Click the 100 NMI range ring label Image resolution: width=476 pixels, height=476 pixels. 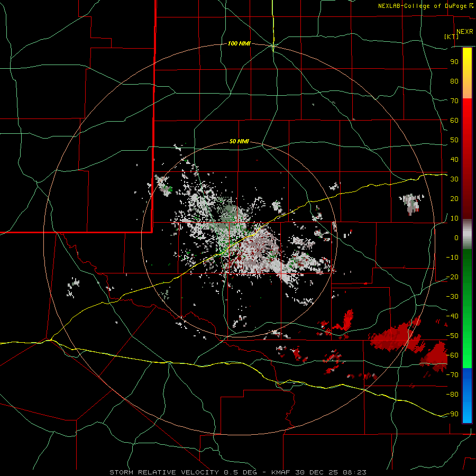click(239, 43)
